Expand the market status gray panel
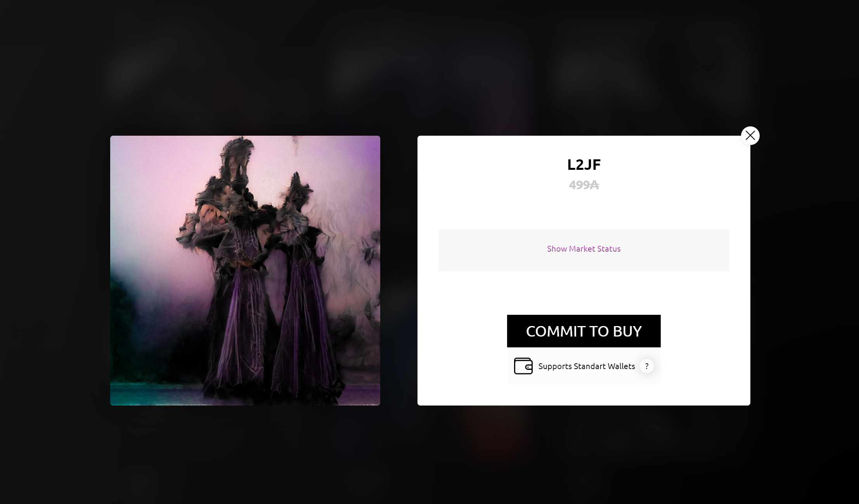Viewport: 859px width, 504px height. (x=584, y=250)
